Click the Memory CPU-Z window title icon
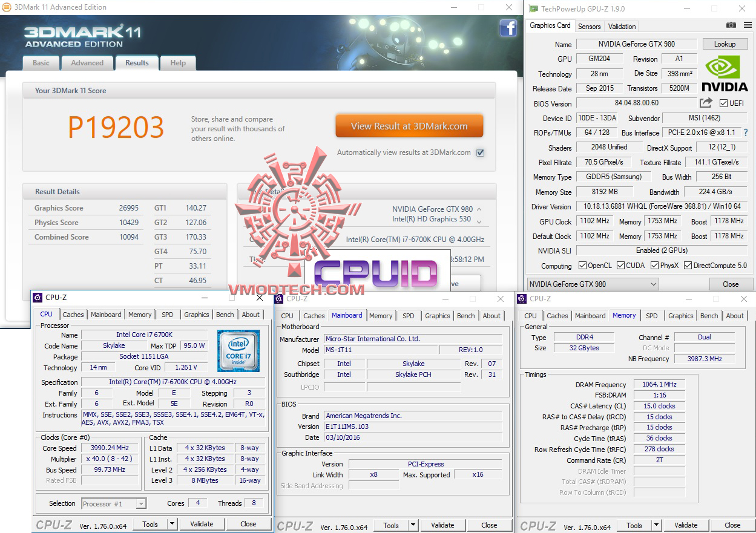Image resolution: width=756 pixels, height=533 pixels. tap(522, 299)
